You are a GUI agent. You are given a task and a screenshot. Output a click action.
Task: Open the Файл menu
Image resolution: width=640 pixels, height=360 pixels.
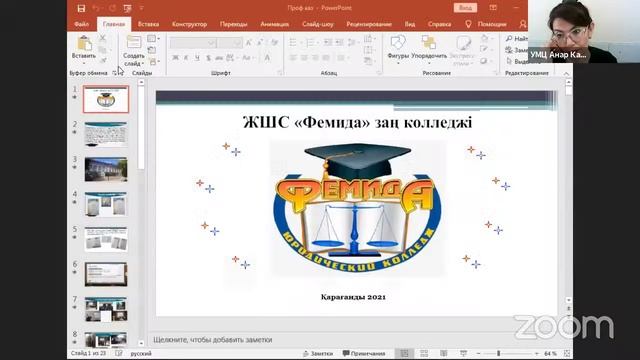point(82,24)
